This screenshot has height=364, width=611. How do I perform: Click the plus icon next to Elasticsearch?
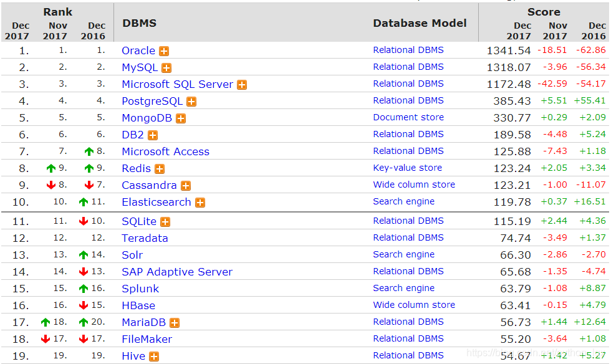[x=200, y=203]
